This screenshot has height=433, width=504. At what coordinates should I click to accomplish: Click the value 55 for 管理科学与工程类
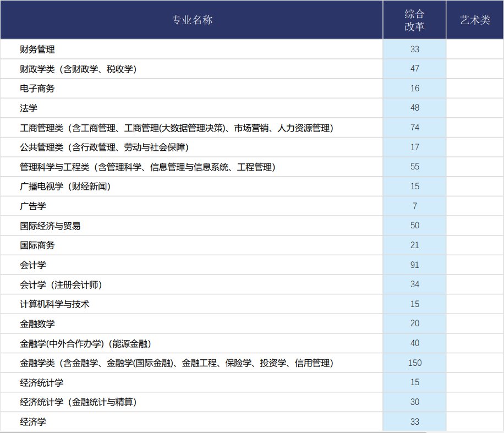(414, 167)
